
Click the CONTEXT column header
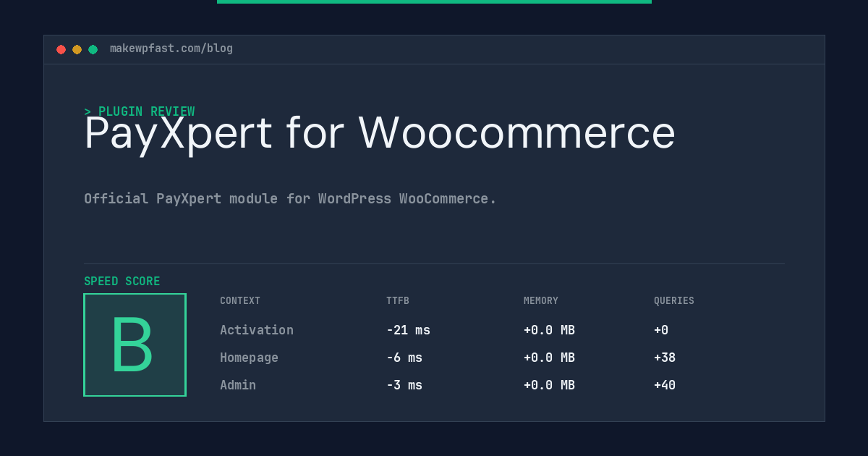[240, 301]
